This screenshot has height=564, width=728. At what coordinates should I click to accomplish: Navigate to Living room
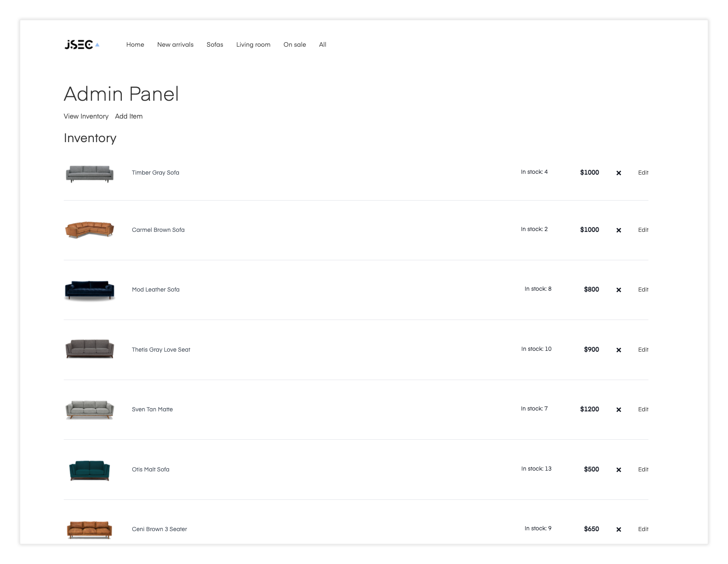pos(253,45)
